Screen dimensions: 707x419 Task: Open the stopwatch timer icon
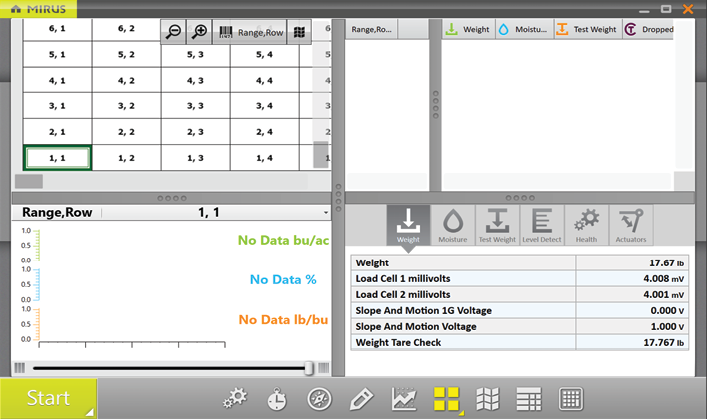[277, 398]
